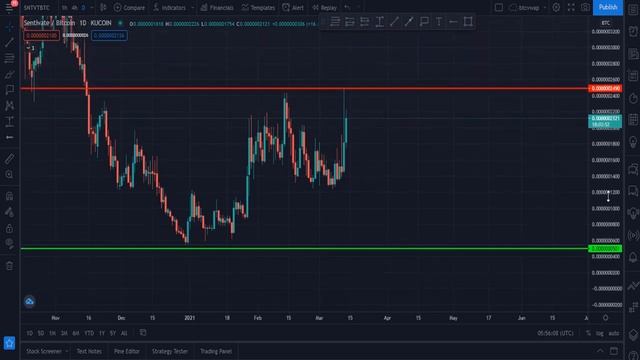
Task: Select the brush drawing tool
Action: tap(9, 74)
